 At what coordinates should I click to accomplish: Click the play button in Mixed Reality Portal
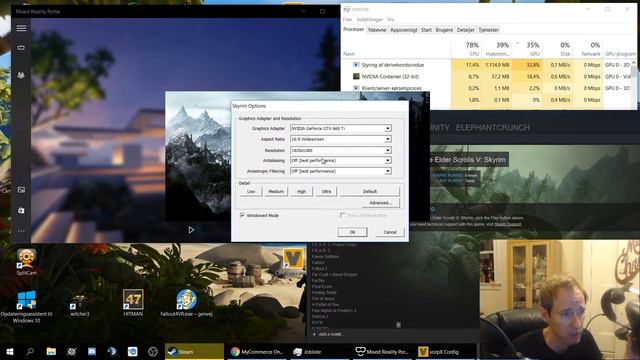click(191, 230)
